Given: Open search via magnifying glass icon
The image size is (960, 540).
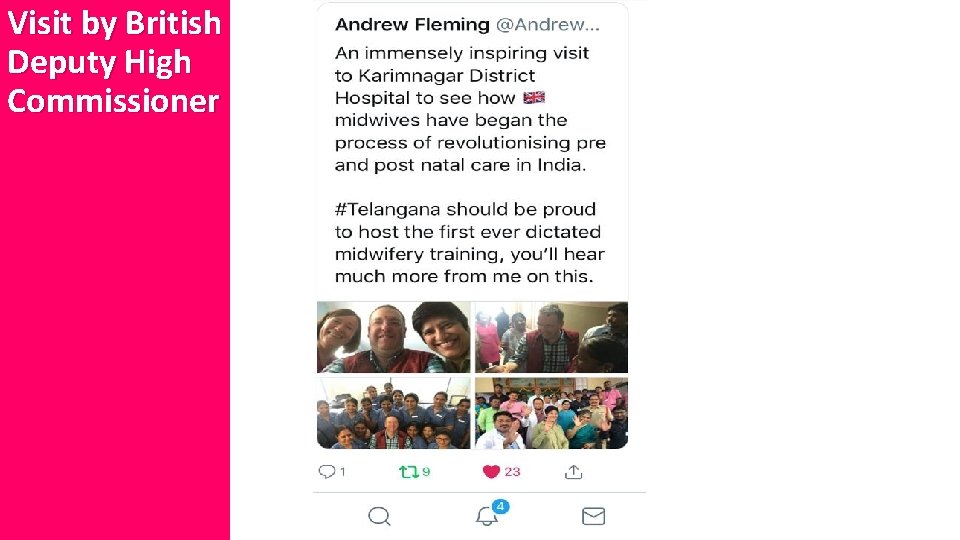Looking at the screenshot, I should tap(380, 516).
